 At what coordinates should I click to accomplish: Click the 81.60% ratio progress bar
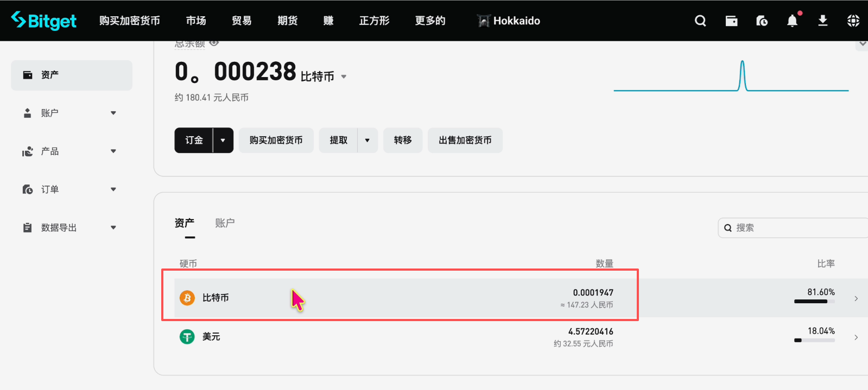(814, 301)
